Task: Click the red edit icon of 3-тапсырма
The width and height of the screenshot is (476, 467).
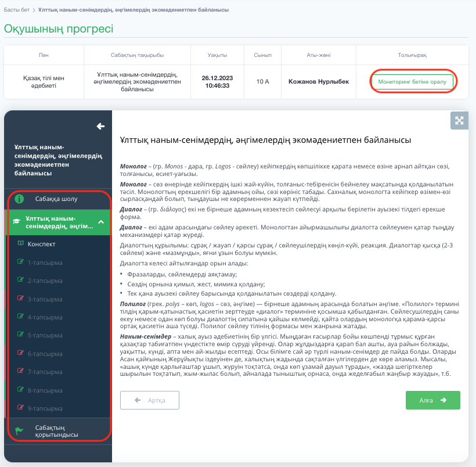Action: [20, 298]
